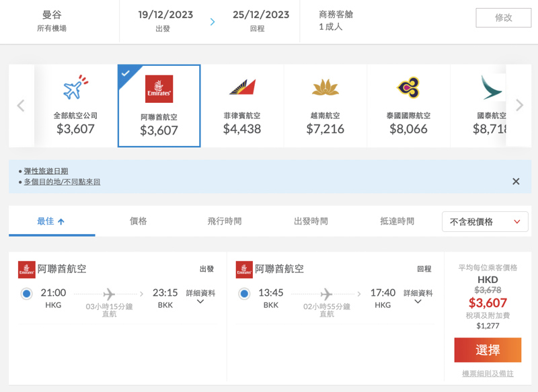538x392 pixels.
Task: Click the 02小時55分鐘 flight duration text
Action: coord(327,306)
